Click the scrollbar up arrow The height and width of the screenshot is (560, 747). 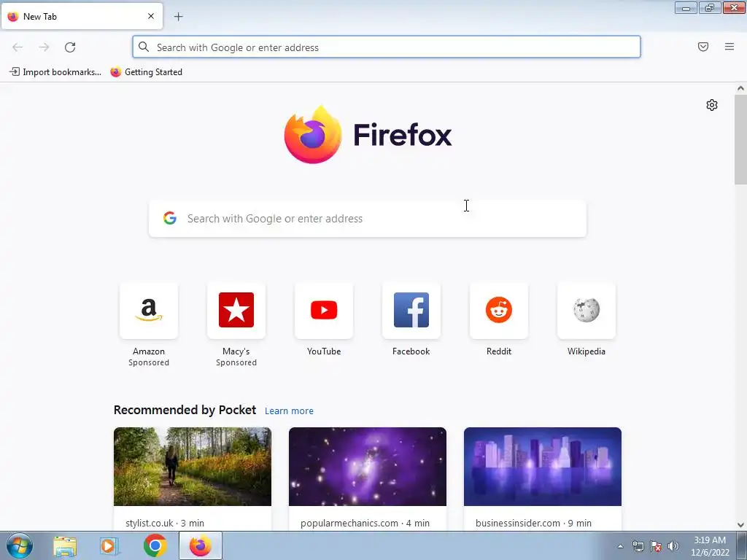(x=740, y=88)
